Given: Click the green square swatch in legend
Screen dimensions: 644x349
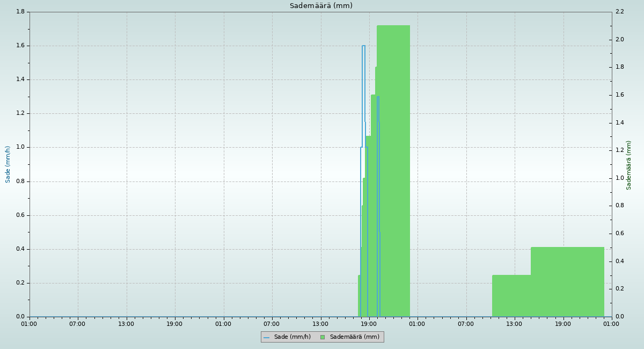Looking at the screenshot, I should [x=323, y=337].
